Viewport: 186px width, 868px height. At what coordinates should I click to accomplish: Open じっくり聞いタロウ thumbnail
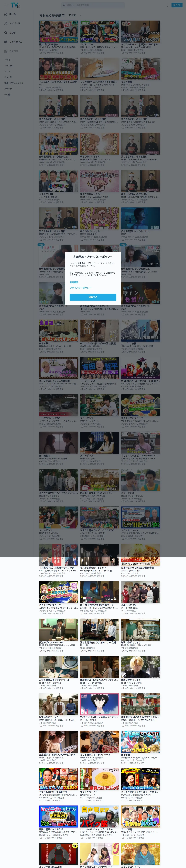[141, 779]
